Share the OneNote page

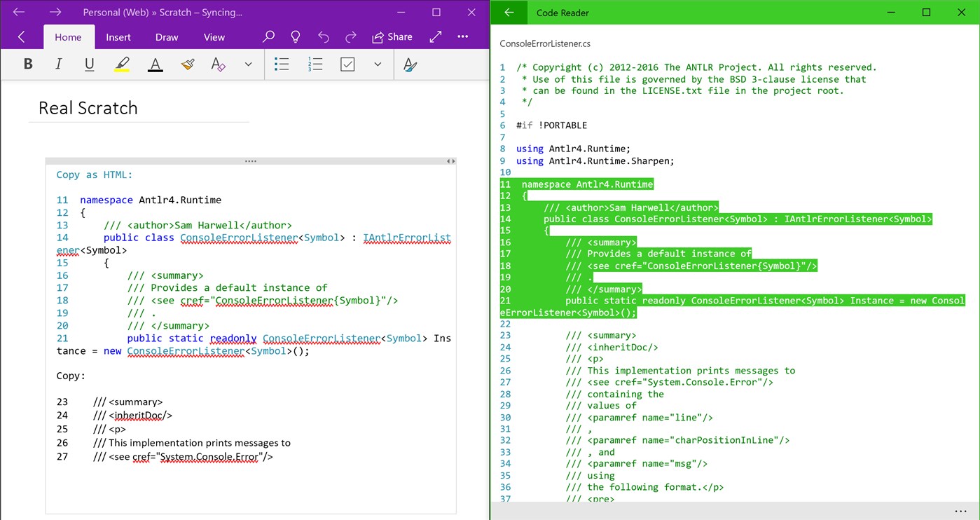(392, 36)
